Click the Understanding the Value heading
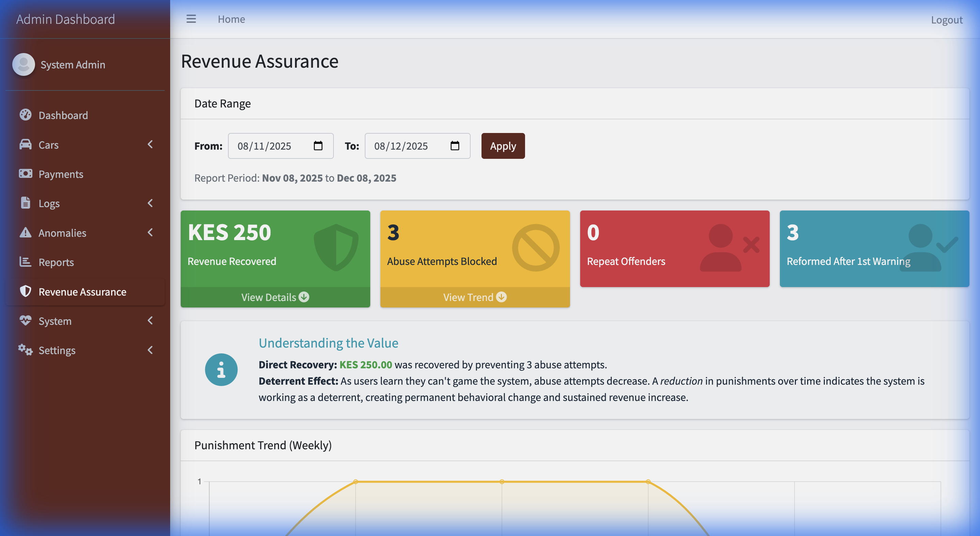This screenshot has width=980, height=536. click(328, 342)
